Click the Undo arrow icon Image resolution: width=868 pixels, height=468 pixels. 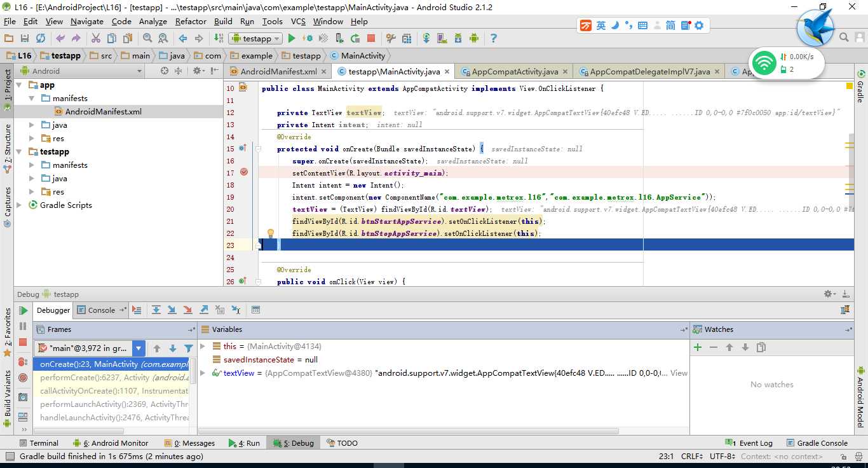pyautogui.click(x=60, y=38)
